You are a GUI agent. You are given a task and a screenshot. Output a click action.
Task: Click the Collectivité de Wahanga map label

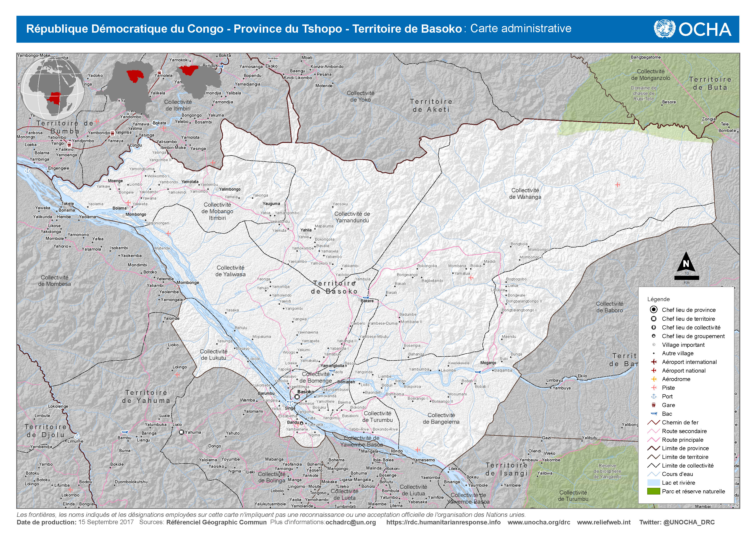pos(525,193)
